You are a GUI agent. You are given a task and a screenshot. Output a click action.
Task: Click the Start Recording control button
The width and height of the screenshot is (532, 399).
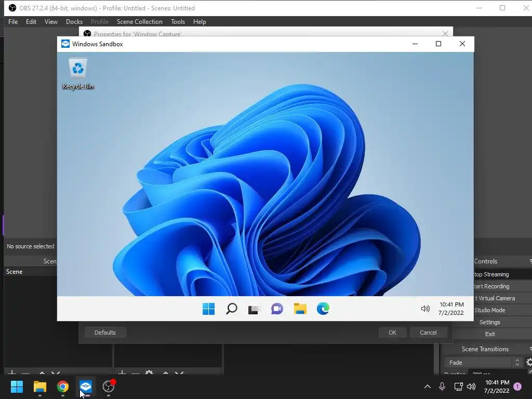pos(503,286)
